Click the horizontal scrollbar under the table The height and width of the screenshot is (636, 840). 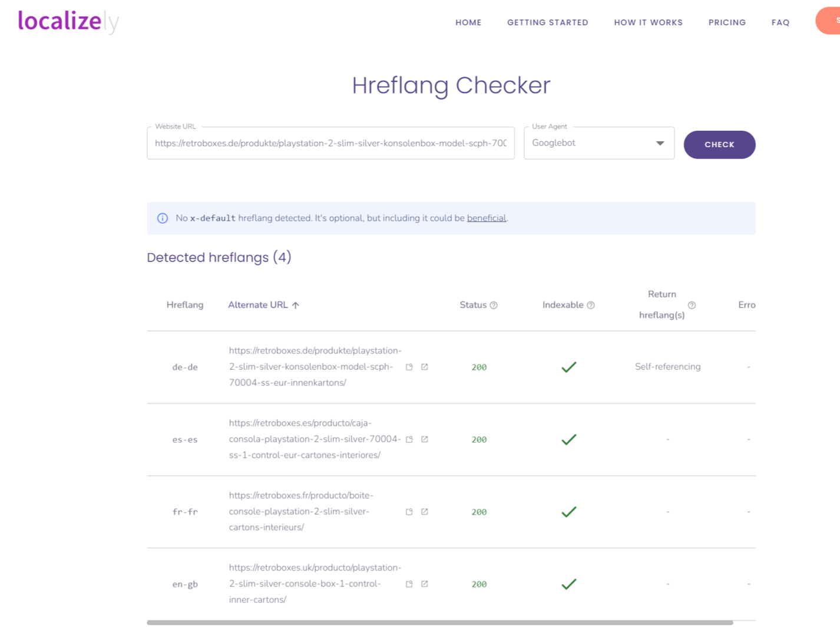(x=440, y=622)
